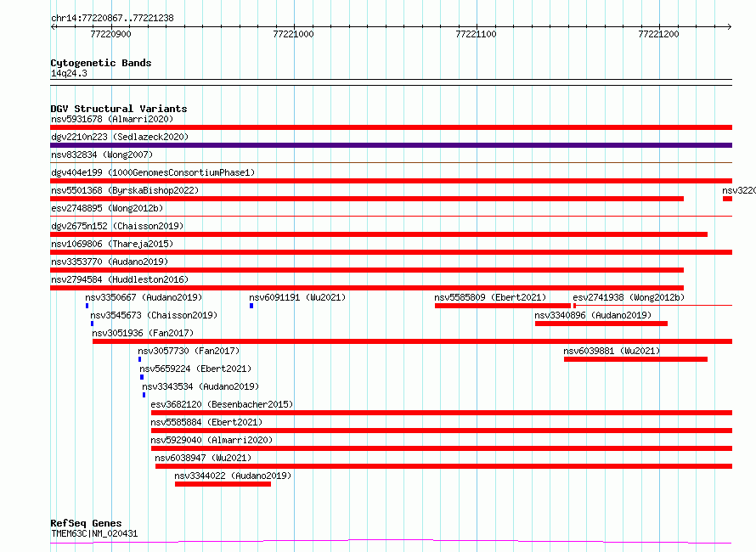Click ruler position 77221200

coord(658,34)
